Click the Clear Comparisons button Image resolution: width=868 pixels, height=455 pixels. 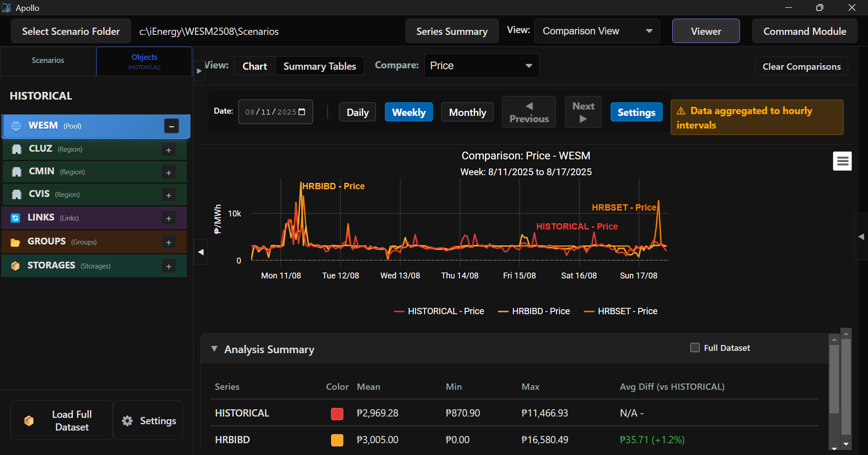[801, 67]
